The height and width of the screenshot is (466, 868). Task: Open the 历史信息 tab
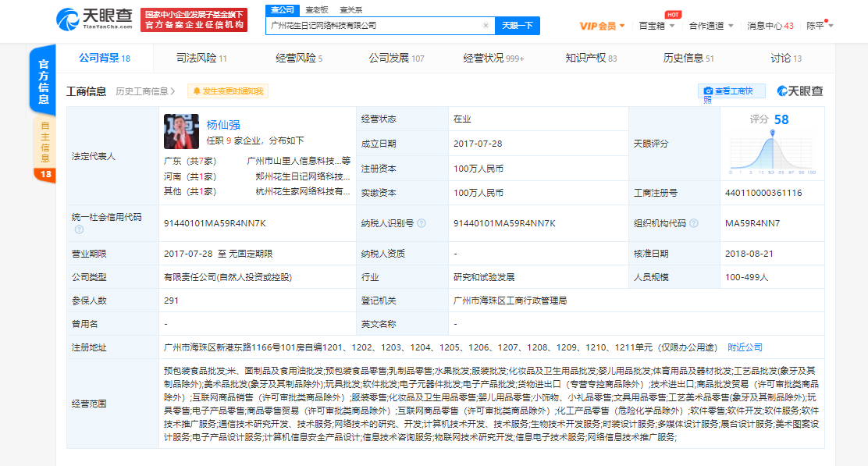pos(688,58)
